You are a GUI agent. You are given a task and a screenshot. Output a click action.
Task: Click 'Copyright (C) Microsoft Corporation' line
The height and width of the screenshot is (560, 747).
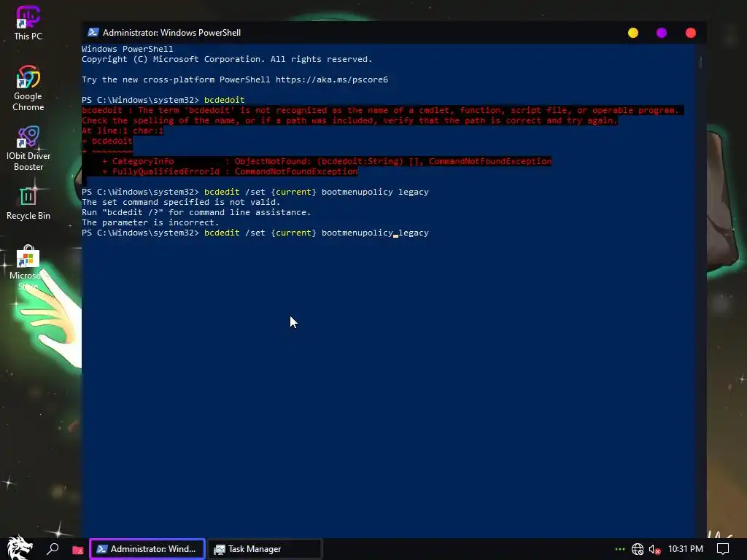pyautogui.click(x=227, y=59)
